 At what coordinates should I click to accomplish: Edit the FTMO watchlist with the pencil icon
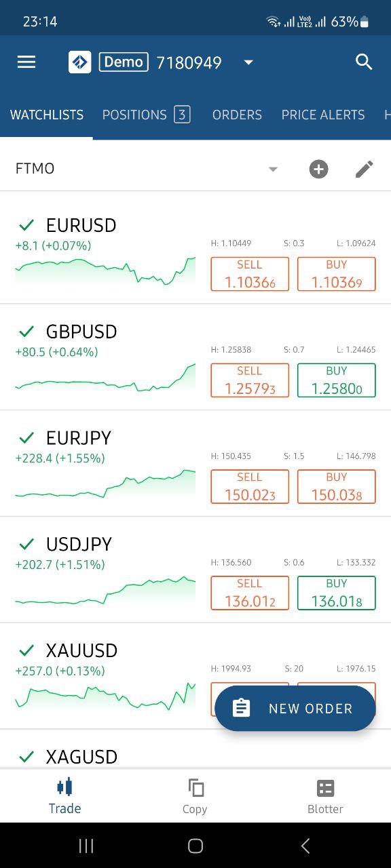click(x=364, y=169)
